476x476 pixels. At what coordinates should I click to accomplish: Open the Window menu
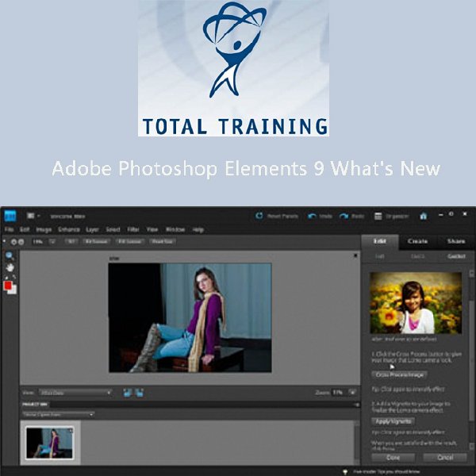pos(175,229)
